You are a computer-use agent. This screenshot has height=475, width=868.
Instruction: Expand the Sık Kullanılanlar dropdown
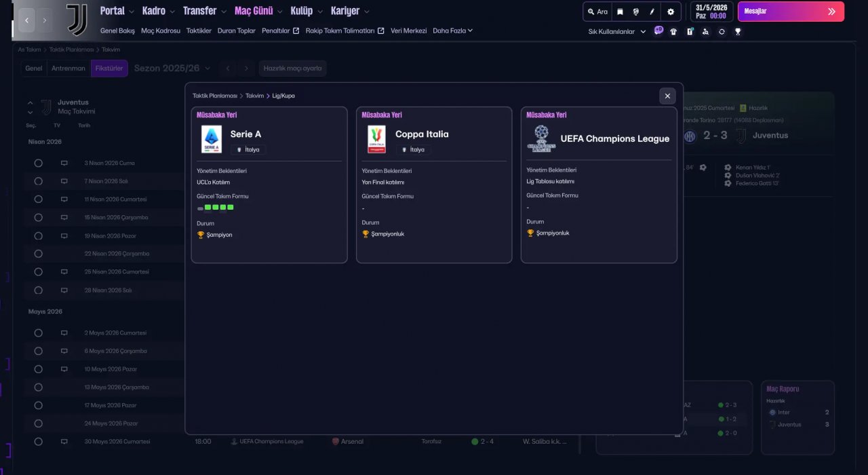(617, 31)
